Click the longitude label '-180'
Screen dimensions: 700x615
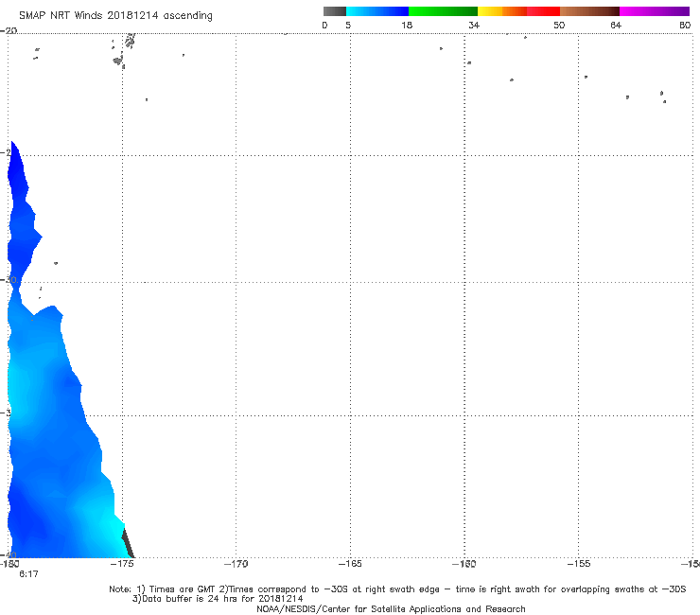coord(9,564)
